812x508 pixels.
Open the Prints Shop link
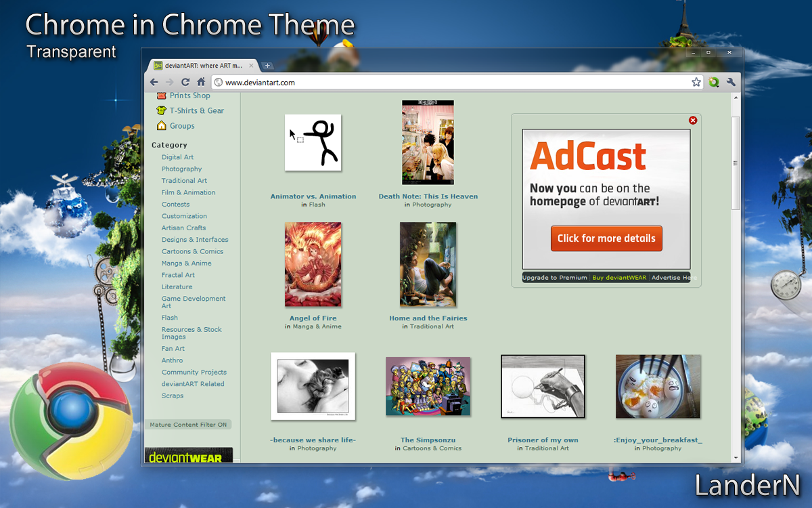click(x=189, y=96)
